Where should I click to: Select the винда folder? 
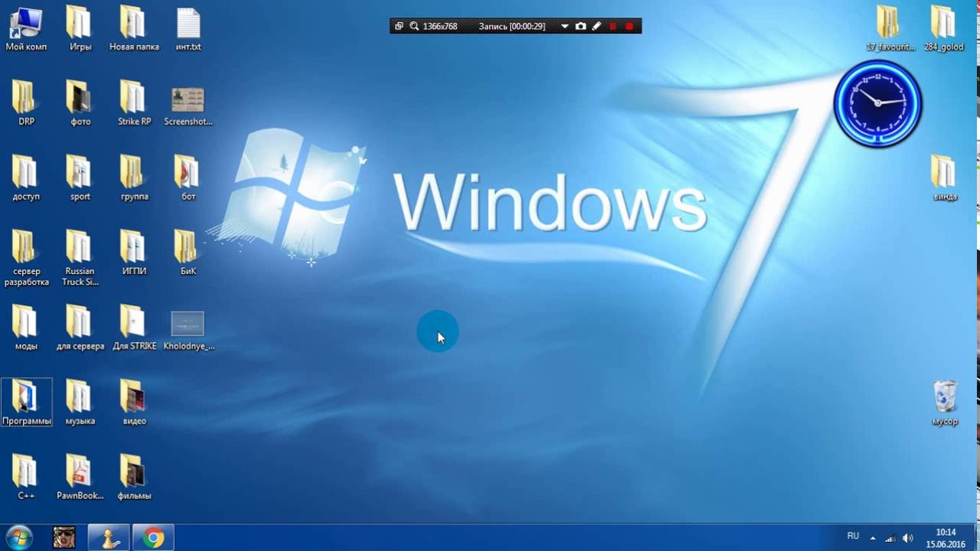pos(945,178)
